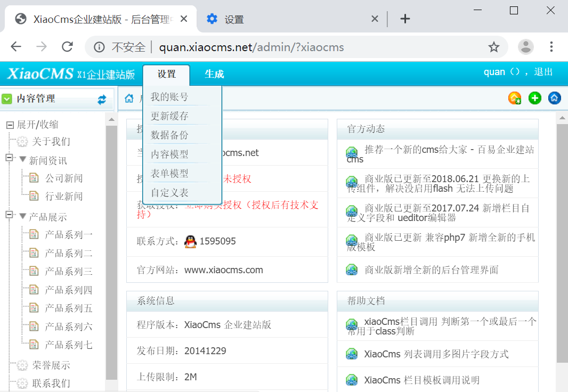The height and width of the screenshot is (392, 568).
Task: Open 关于我们 in the content tree
Action: point(51,142)
